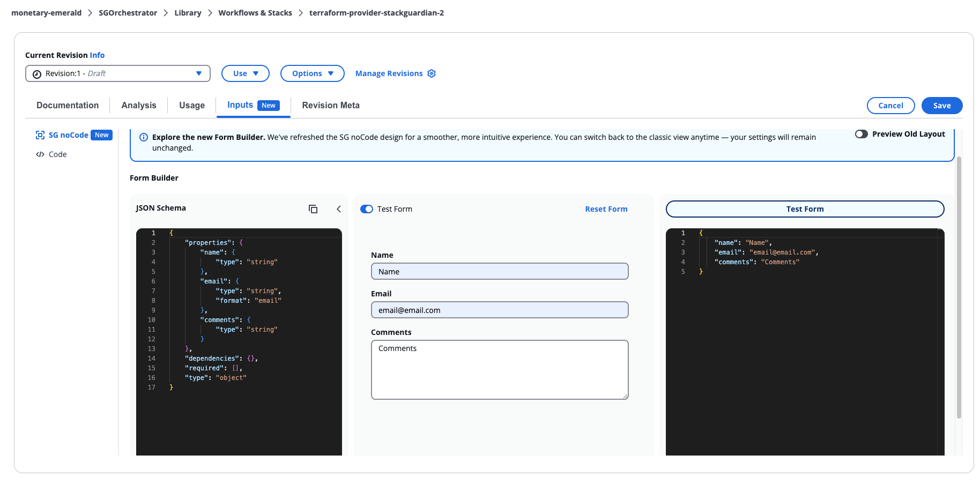Toggle the Test Form switch off
This screenshot has width=980, height=485.
click(x=367, y=209)
